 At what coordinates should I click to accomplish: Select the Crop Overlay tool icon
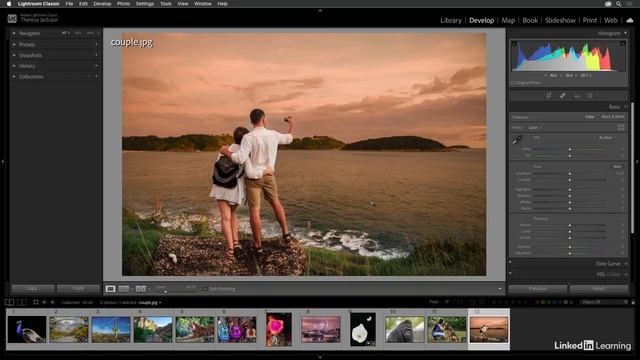click(x=549, y=96)
